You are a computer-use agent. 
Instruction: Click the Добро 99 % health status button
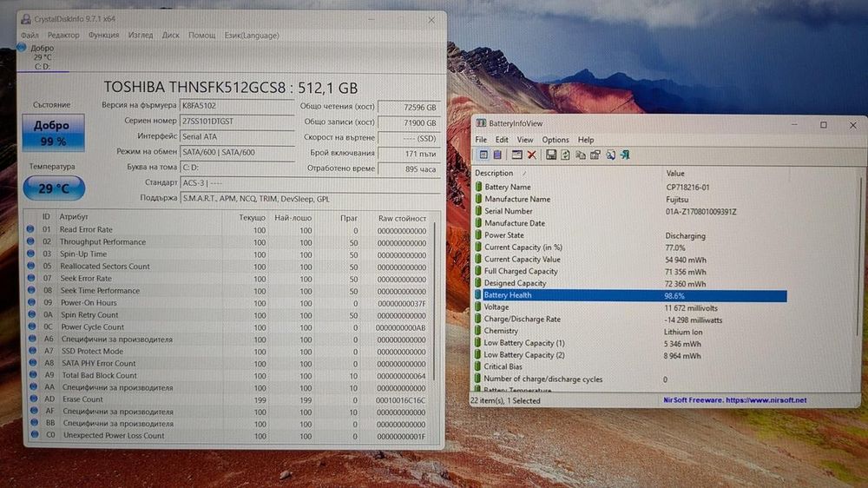pos(53,133)
